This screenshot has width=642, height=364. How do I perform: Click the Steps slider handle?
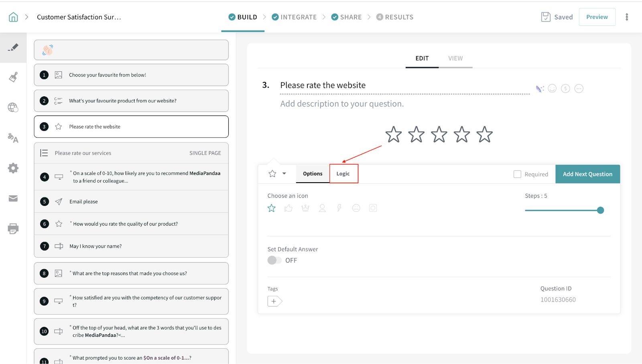[600, 210]
